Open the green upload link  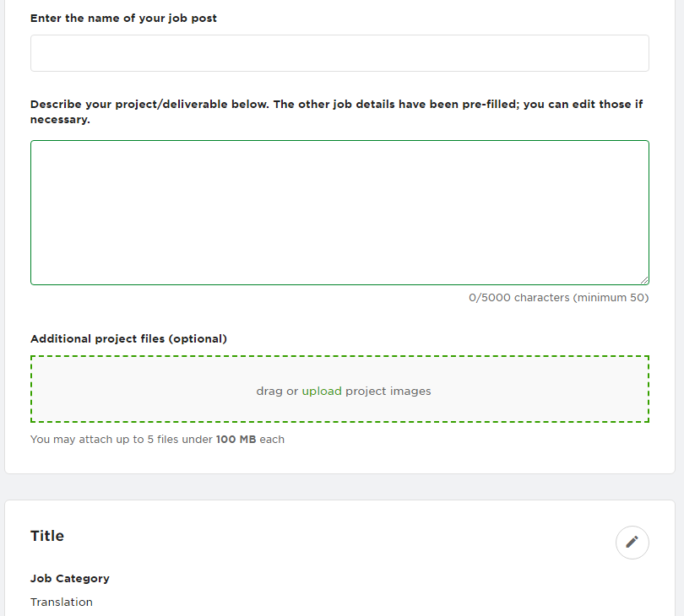coord(322,392)
